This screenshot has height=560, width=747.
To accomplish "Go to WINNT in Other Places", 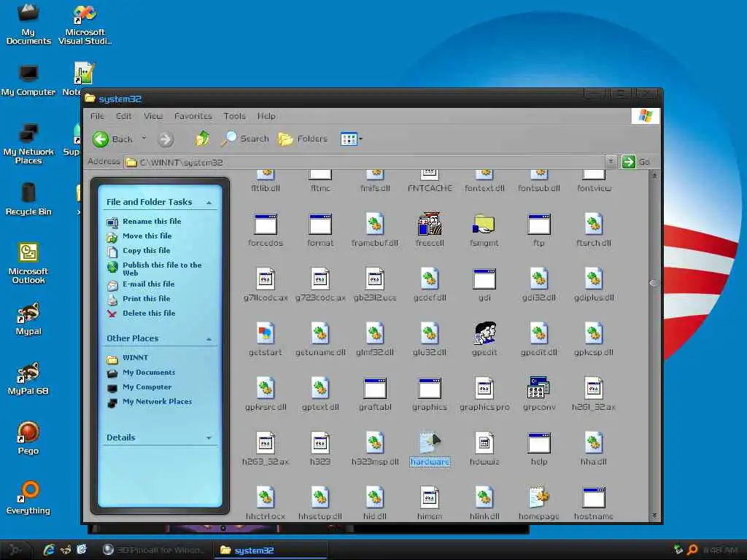I will coord(135,357).
